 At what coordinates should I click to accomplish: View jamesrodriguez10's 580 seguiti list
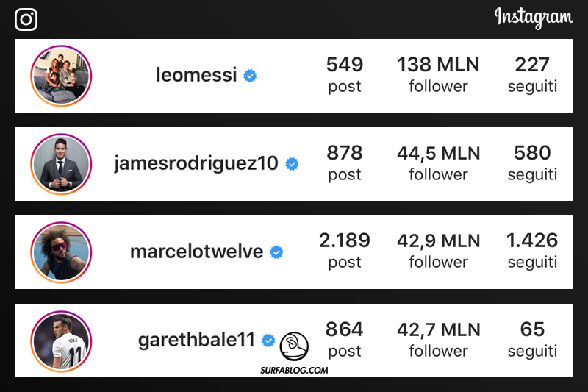coord(532,163)
